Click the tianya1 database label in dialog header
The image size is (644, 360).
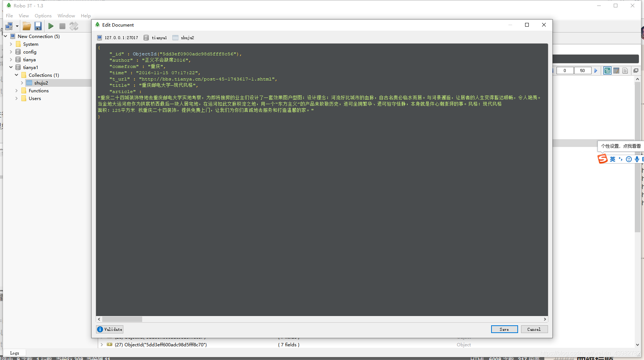pos(159,38)
